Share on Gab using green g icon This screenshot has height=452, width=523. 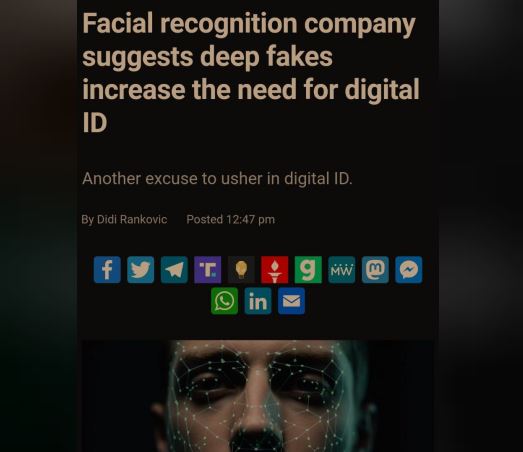click(308, 270)
